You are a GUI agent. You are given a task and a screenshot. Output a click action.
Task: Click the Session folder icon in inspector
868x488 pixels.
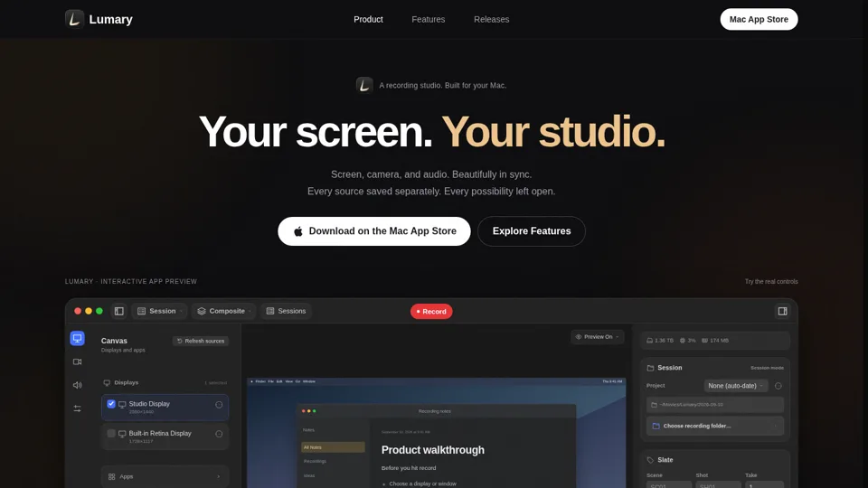[x=650, y=368]
